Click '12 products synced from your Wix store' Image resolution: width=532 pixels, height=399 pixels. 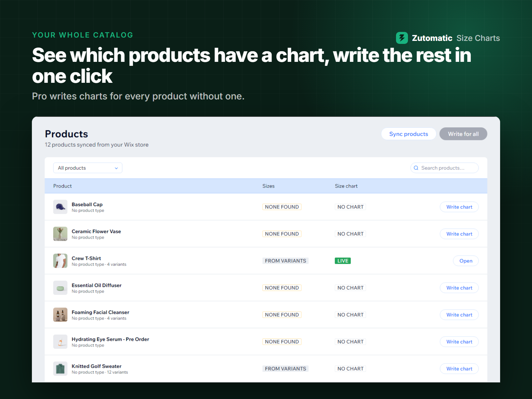[x=97, y=145]
